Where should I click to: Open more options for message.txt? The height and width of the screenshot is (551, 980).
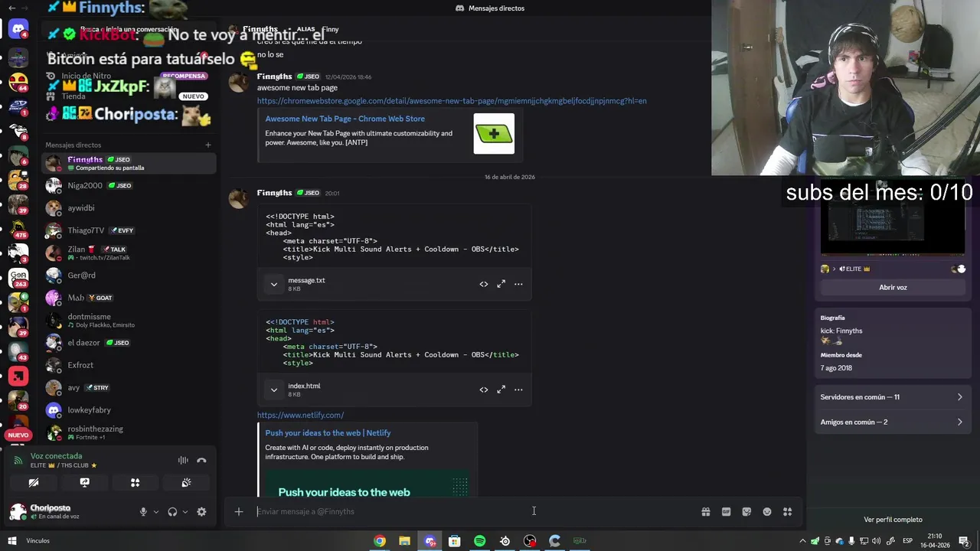click(x=518, y=284)
